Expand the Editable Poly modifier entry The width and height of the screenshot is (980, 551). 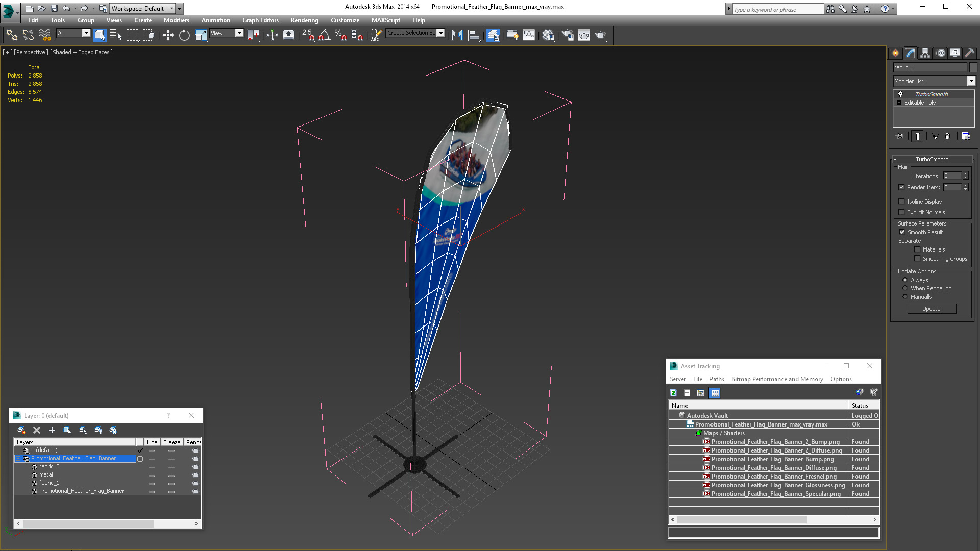coord(899,103)
